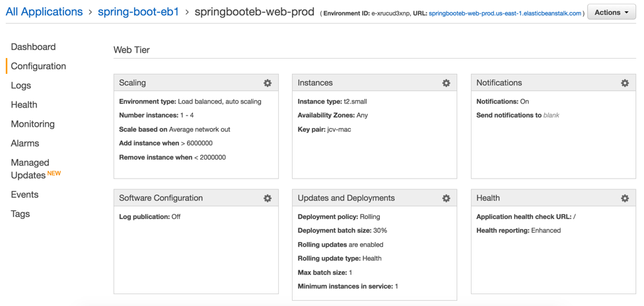Screen dimensions: 644x306
Task: Open Health from the sidebar
Action: click(24, 105)
